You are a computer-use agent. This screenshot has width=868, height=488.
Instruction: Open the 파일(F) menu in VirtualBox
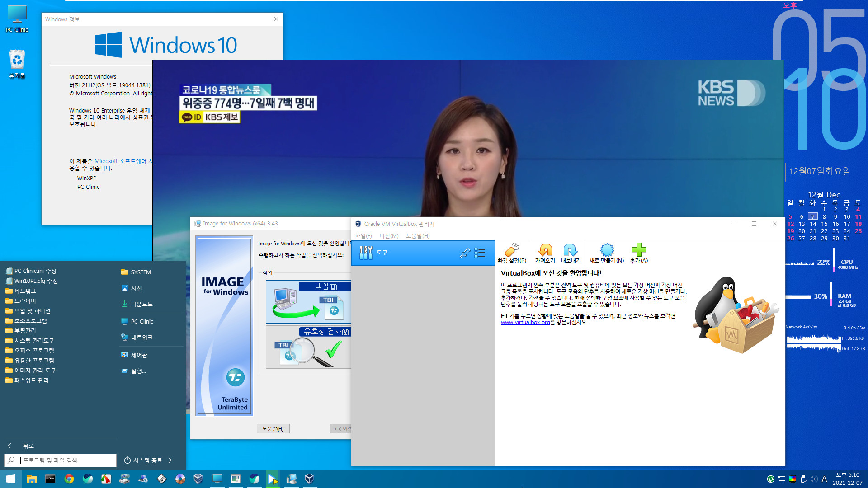click(363, 236)
